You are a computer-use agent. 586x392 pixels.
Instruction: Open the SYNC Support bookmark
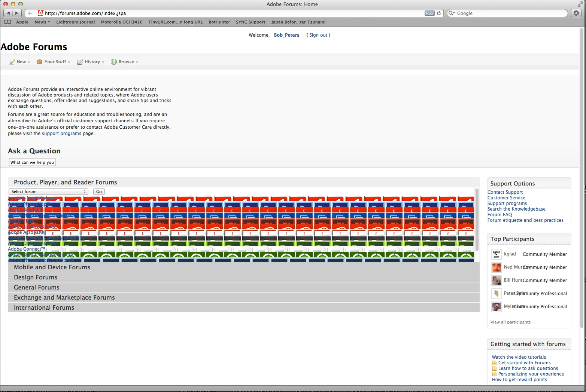pyautogui.click(x=251, y=22)
